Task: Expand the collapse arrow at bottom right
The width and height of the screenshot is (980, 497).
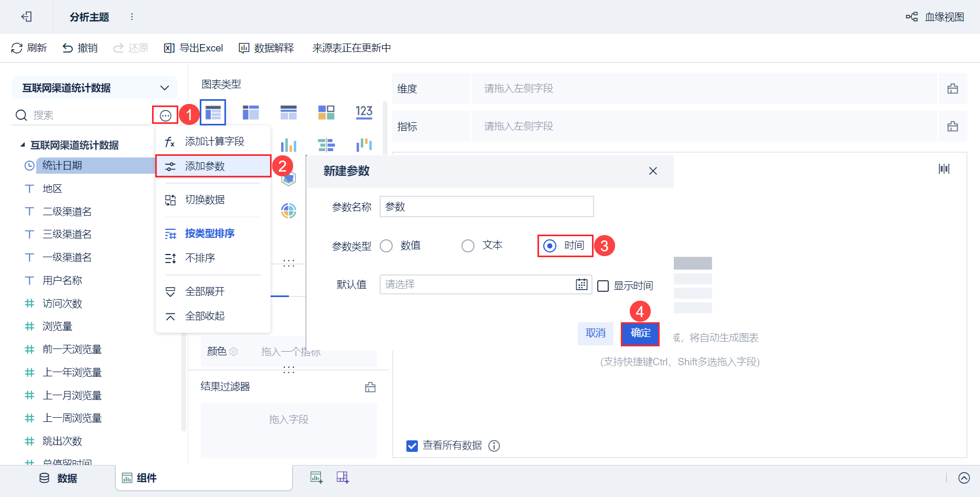Action: (964, 478)
